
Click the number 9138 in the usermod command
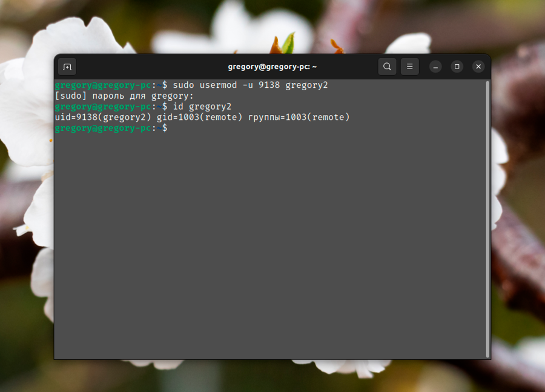269,85
